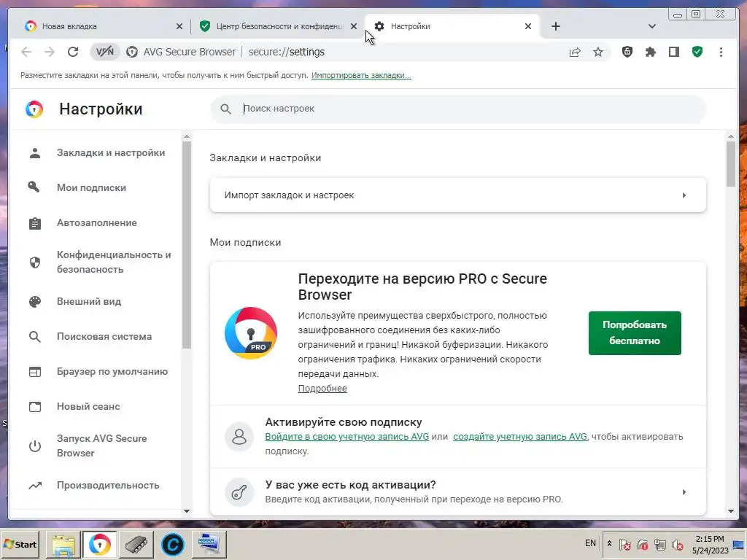The image size is (747, 560).
Task: Click the volume tray icon
Action: [x=677, y=544]
